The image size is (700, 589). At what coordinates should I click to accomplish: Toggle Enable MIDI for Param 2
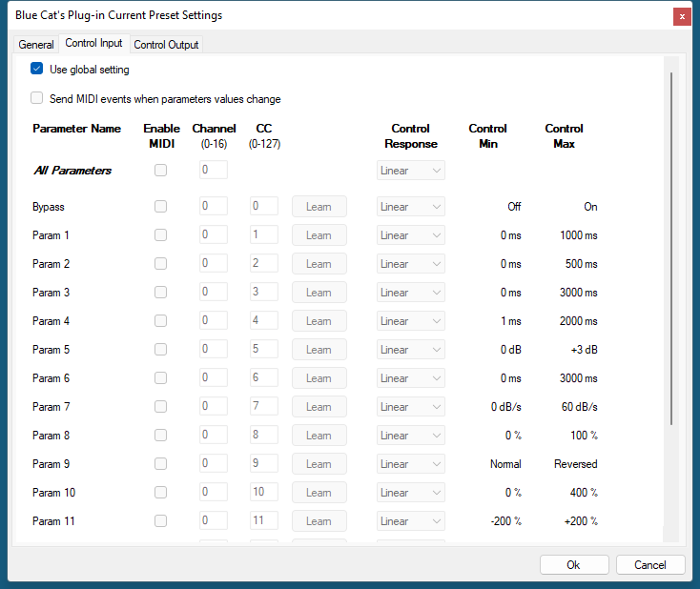pos(161,263)
